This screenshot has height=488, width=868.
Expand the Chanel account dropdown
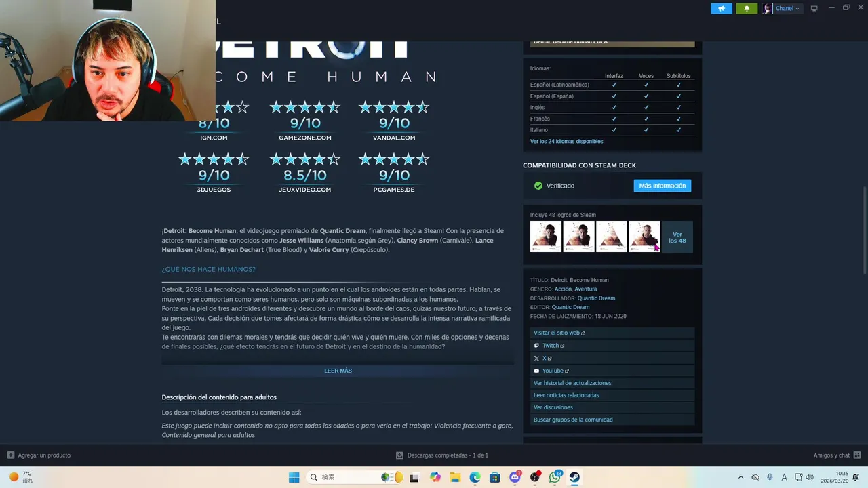787,8
